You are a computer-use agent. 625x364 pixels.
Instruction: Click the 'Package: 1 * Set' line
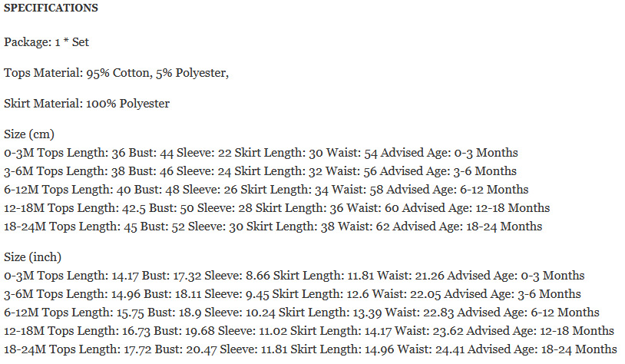coord(47,42)
